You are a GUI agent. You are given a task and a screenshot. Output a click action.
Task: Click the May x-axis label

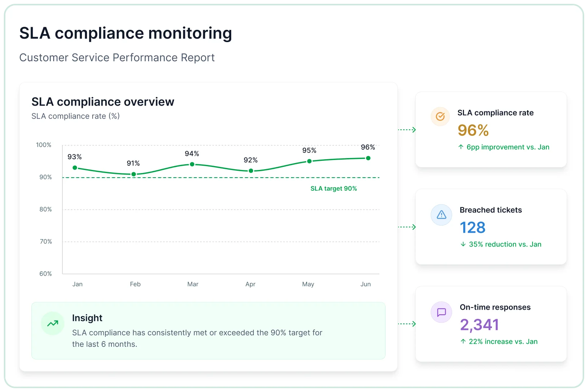coord(308,284)
